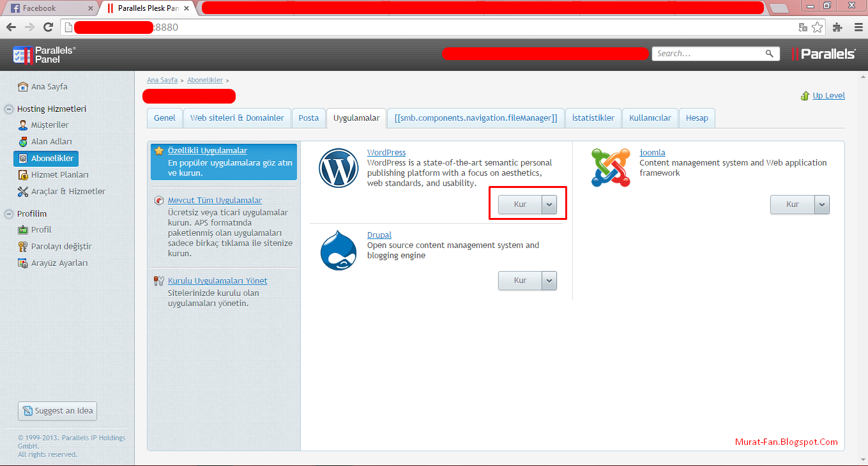Select the Uygulamalar tab
Screen dimensions: 868x466
tap(356, 118)
